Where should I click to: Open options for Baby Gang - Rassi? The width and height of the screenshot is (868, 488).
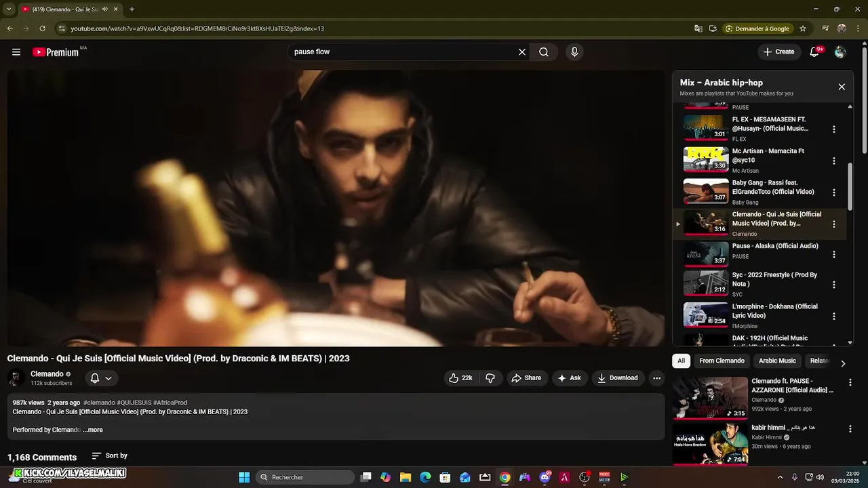pyautogui.click(x=834, y=192)
